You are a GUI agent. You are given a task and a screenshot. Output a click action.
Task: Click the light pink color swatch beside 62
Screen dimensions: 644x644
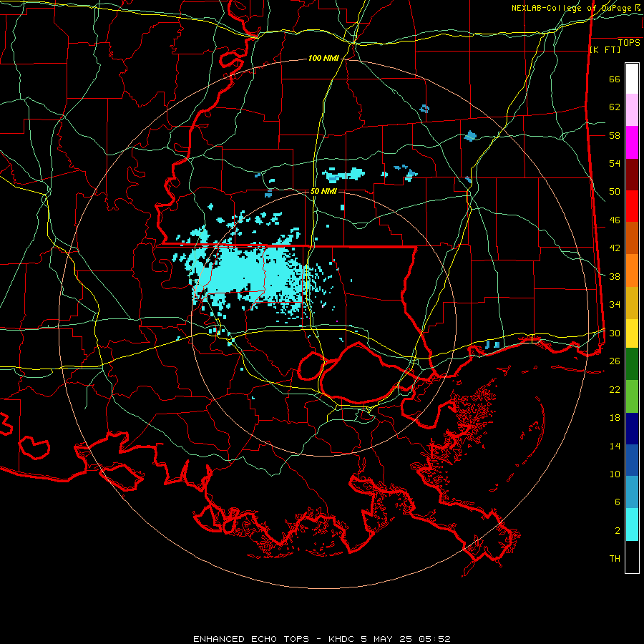[x=632, y=110]
